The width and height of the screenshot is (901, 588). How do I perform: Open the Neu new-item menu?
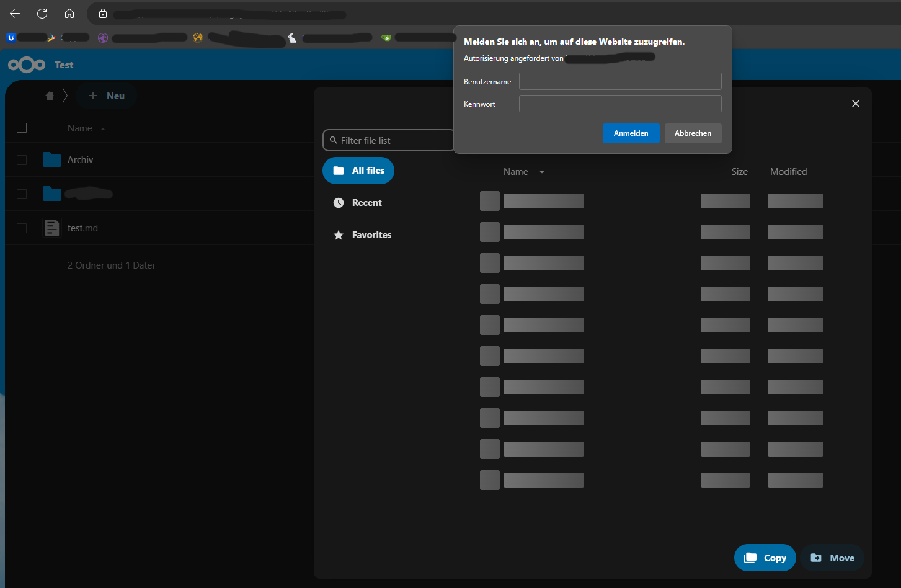click(107, 96)
